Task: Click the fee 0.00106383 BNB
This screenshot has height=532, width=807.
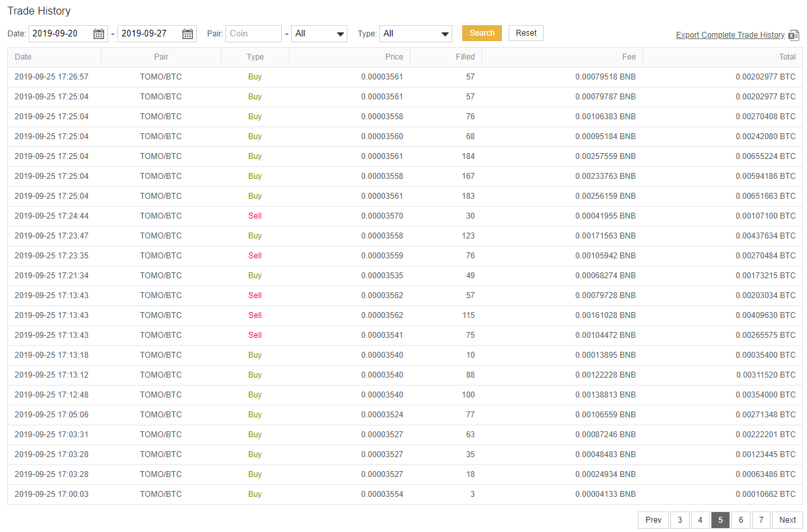Action: point(605,117)
